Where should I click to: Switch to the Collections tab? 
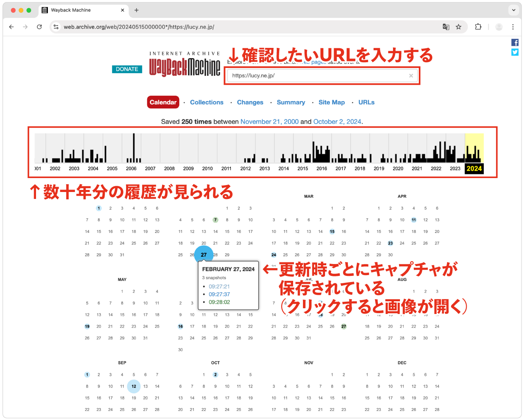207,102
